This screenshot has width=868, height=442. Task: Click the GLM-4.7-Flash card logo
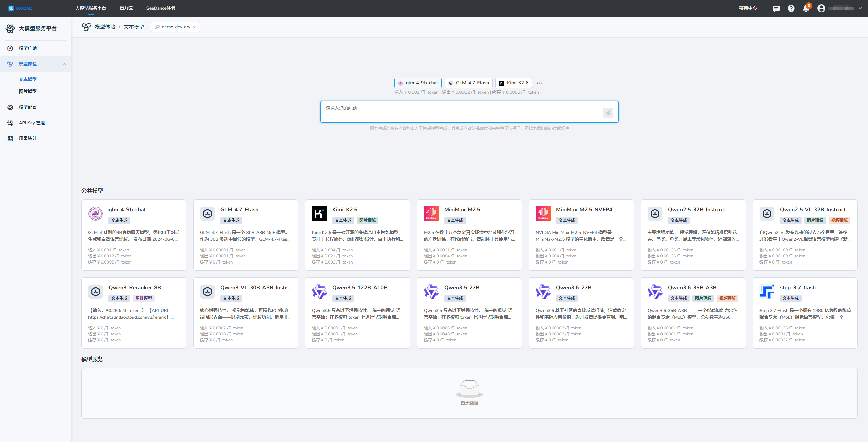[x=208, y=214]
